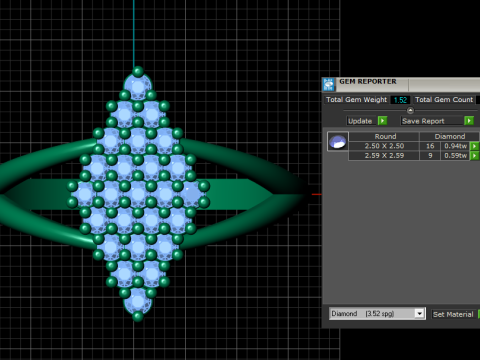Click the Update button
Viewport: 480px width, 360px height.
[x=362, y=121]
